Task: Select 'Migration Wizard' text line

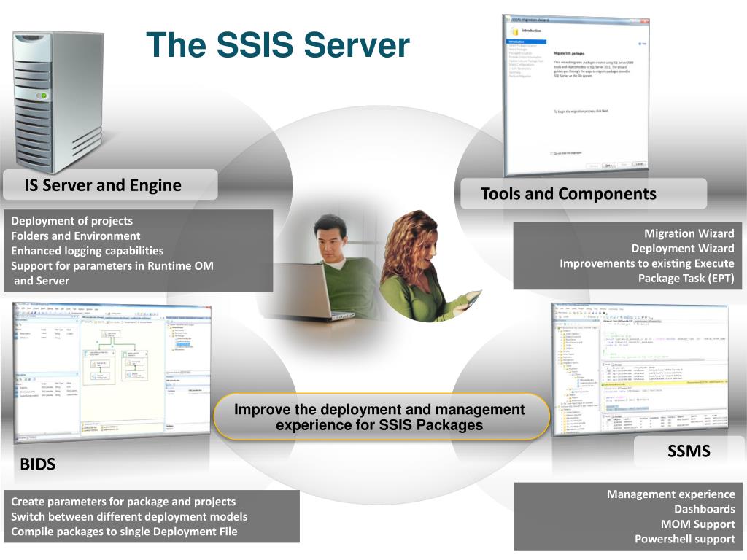Action: pos(689,233)
